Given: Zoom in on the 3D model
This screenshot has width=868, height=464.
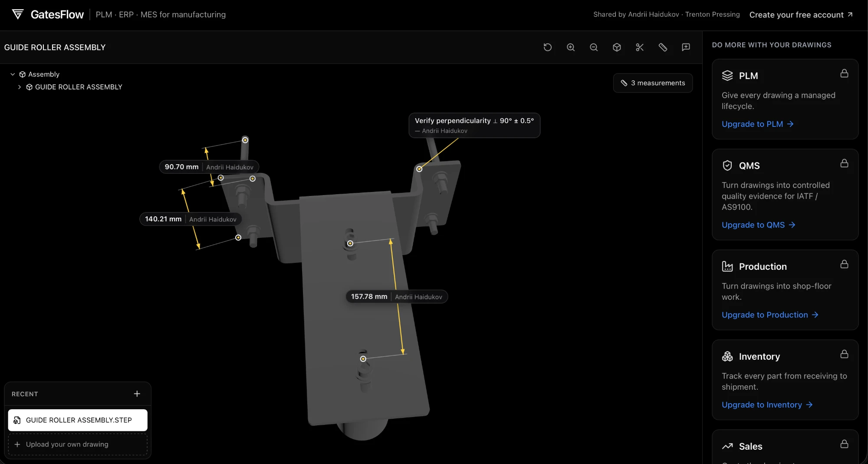Looking at the screenshot, I should coord(571,47).
